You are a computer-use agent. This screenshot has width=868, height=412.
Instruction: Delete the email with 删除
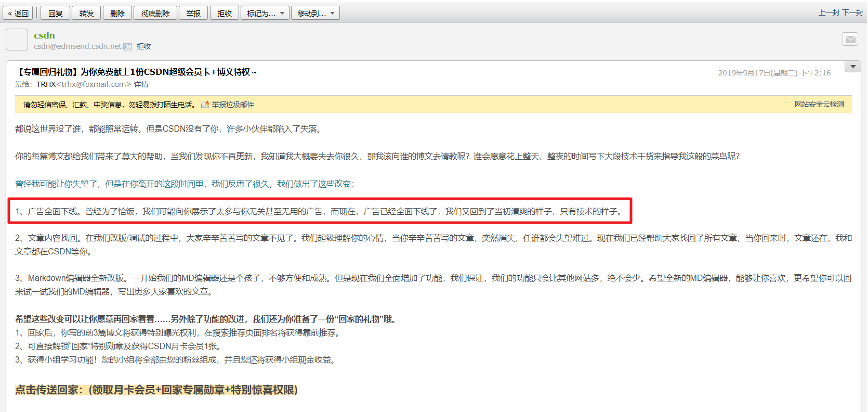[x=117, y=13]
